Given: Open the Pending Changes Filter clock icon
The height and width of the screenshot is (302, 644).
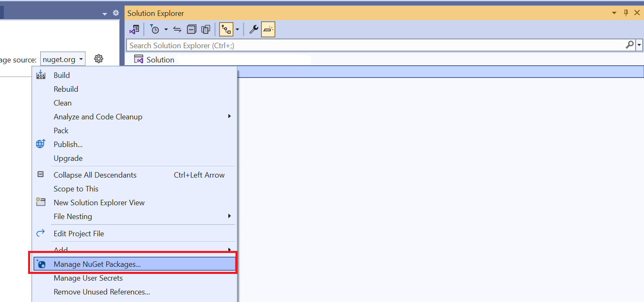Looking at the screenshot, I should (x=155, y=29).
